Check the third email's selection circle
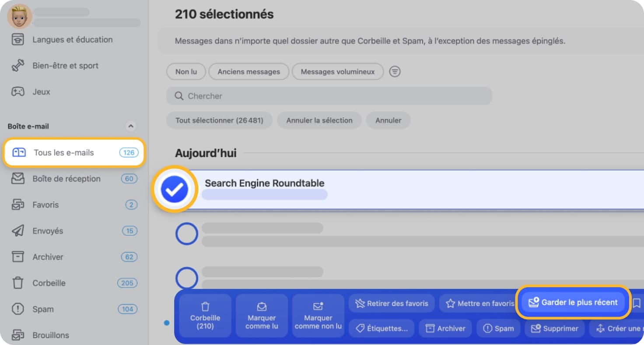 186,278
